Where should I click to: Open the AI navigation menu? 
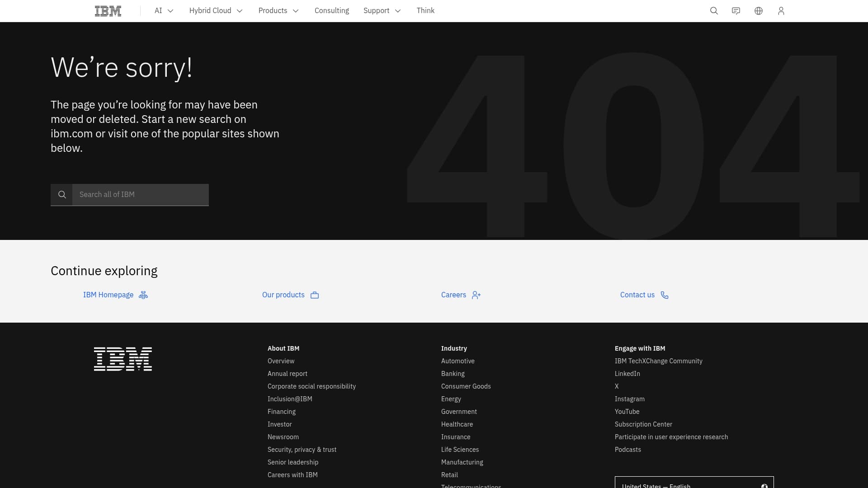coord(164,11)
